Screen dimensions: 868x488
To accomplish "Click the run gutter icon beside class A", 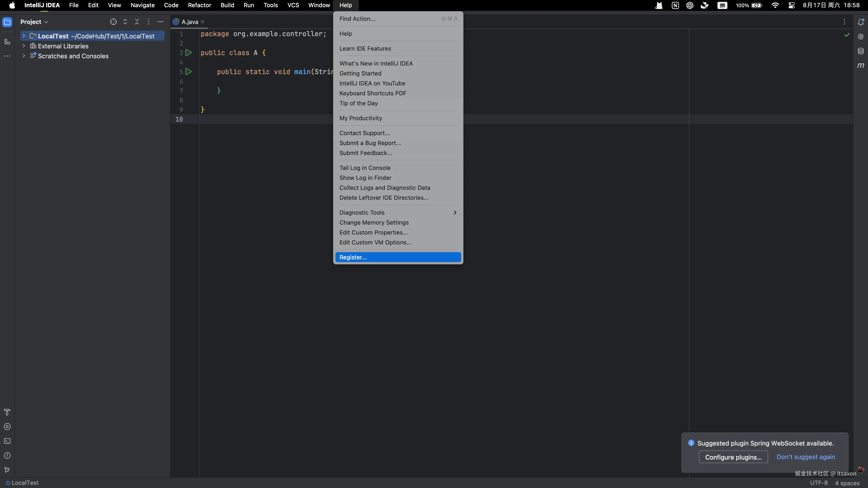I will click(189, 53).
